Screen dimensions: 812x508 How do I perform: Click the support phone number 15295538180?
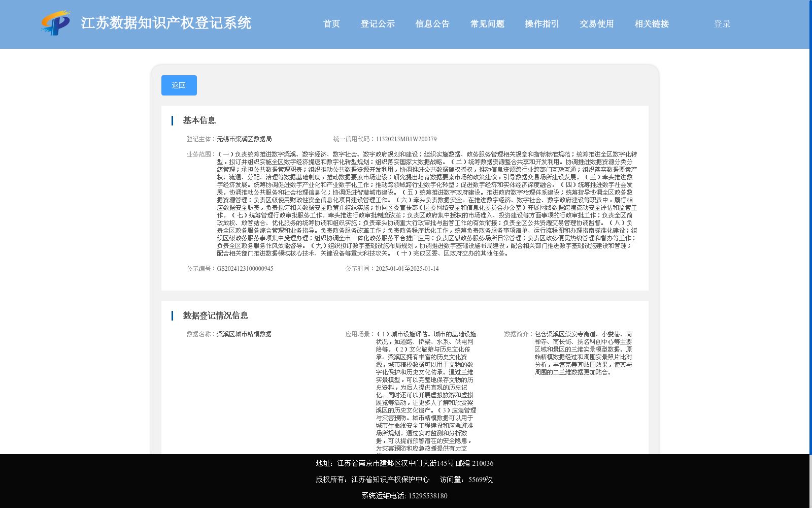pyautogui.click(x=428, y=496)
